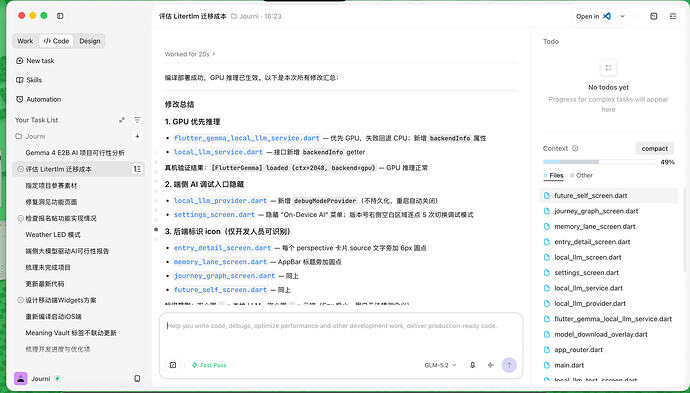690x393 pixels.
Task: Collapse task list with arrows icon
Action: (x=122, y=120)
